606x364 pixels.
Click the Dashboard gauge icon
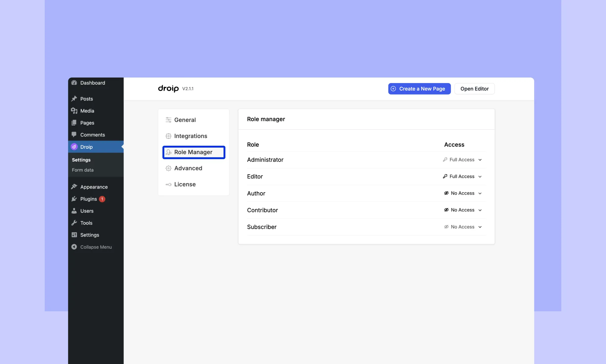[74, 82]
